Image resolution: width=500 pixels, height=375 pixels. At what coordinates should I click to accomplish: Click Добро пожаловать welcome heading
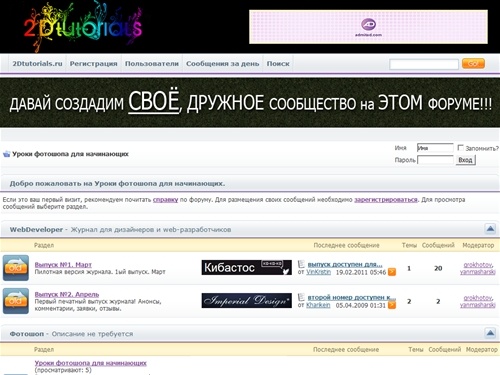(x=117, y=183)
